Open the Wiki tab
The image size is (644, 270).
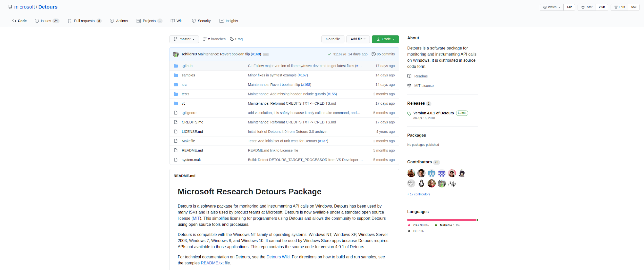coord(177,21)
